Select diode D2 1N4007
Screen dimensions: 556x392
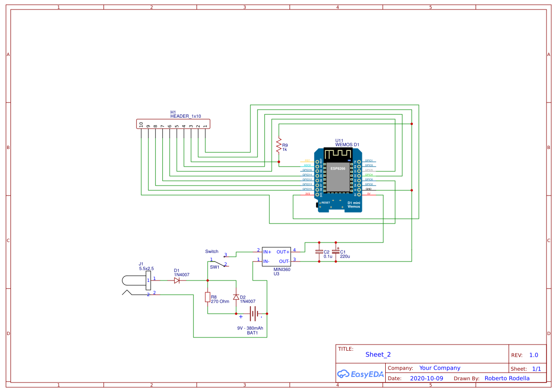236,297
